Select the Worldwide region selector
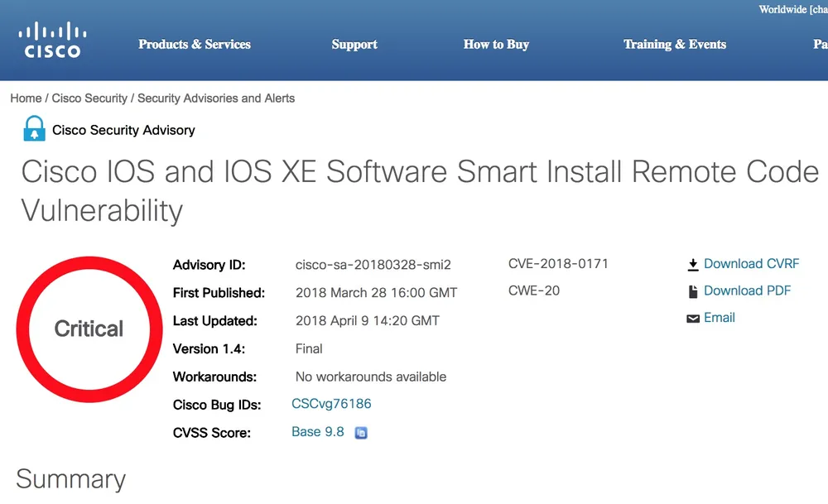 792,10
